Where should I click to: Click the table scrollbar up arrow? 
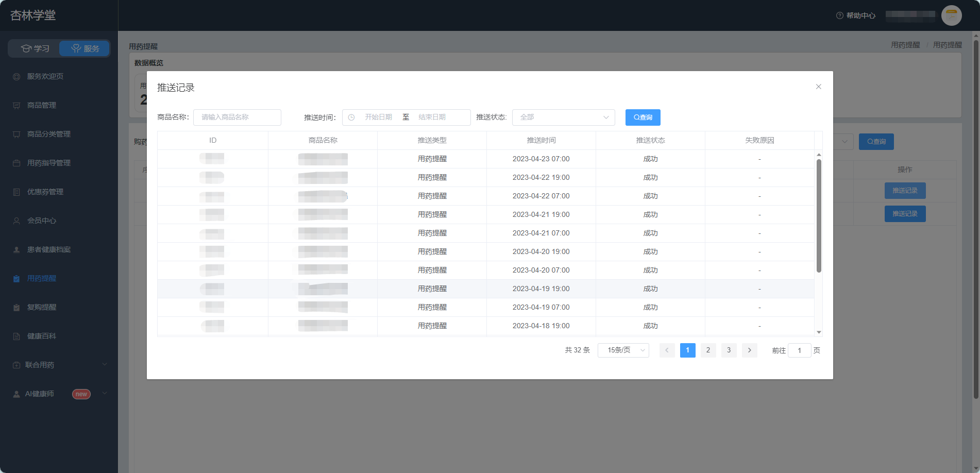[819, 155]
